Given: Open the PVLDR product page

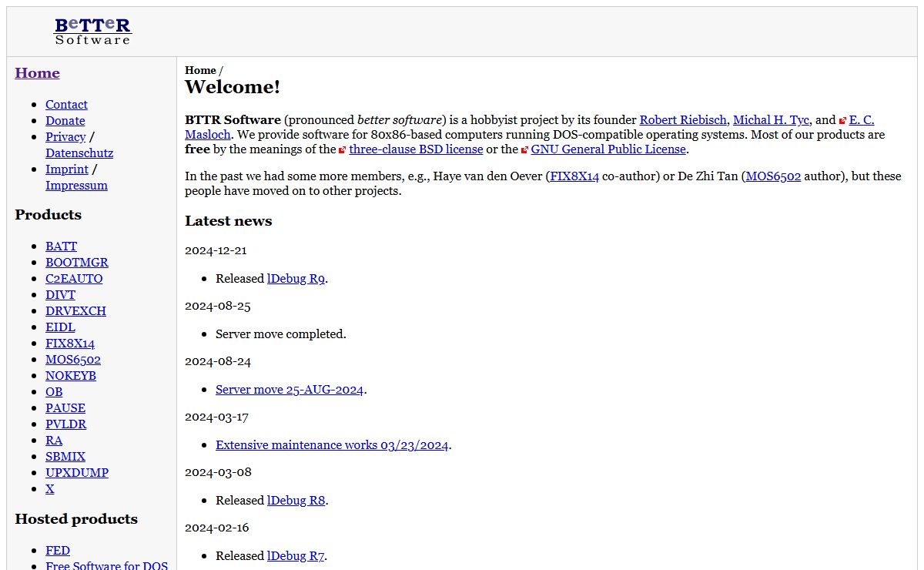Looking at the screenshot, I should [65, 424].
